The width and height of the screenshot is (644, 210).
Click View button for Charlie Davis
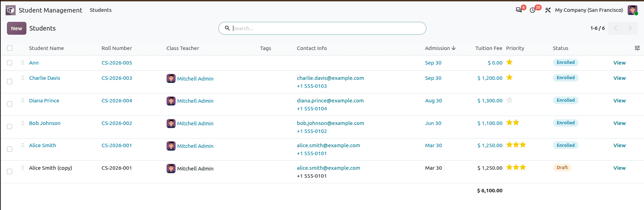(619, 78)
